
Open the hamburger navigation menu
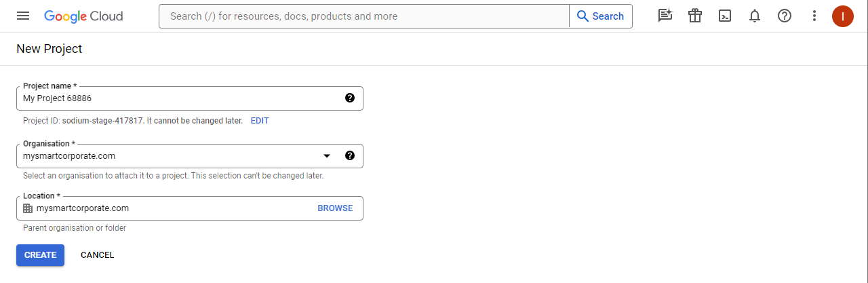tap(23, 16)
